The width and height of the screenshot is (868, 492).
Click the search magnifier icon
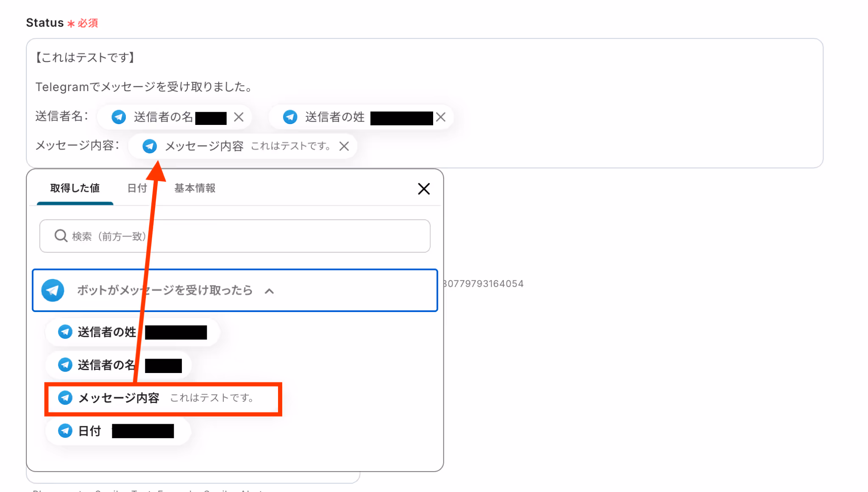[61, 236]
